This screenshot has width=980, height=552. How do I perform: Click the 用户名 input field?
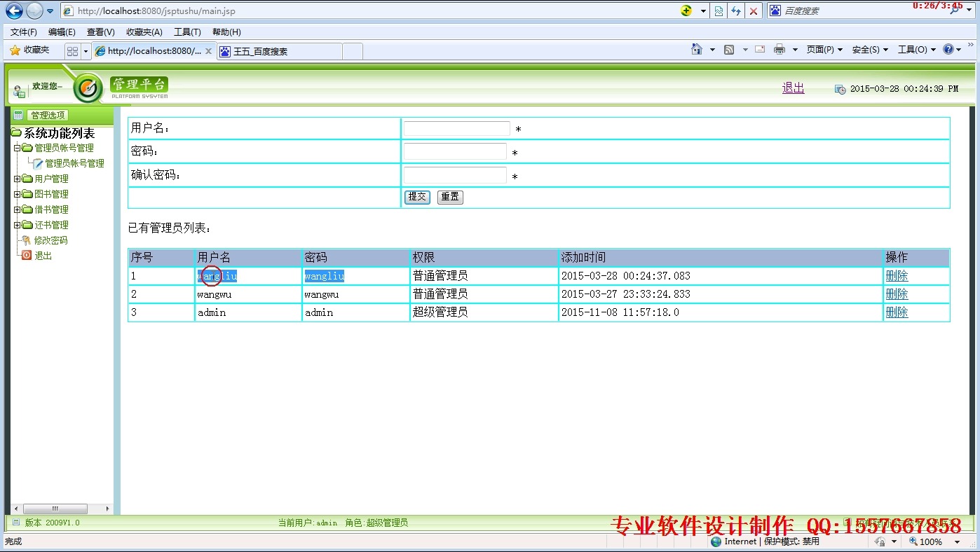tap(456, 129)
